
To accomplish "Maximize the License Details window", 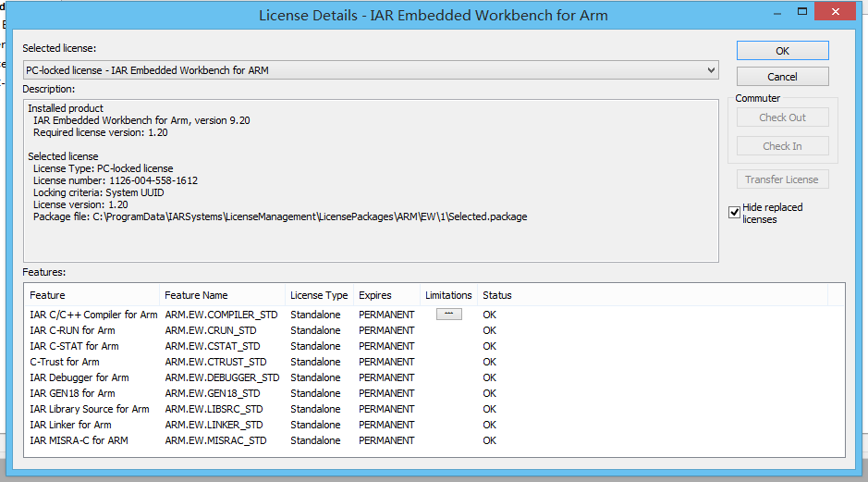I will [x=802, y=12].
